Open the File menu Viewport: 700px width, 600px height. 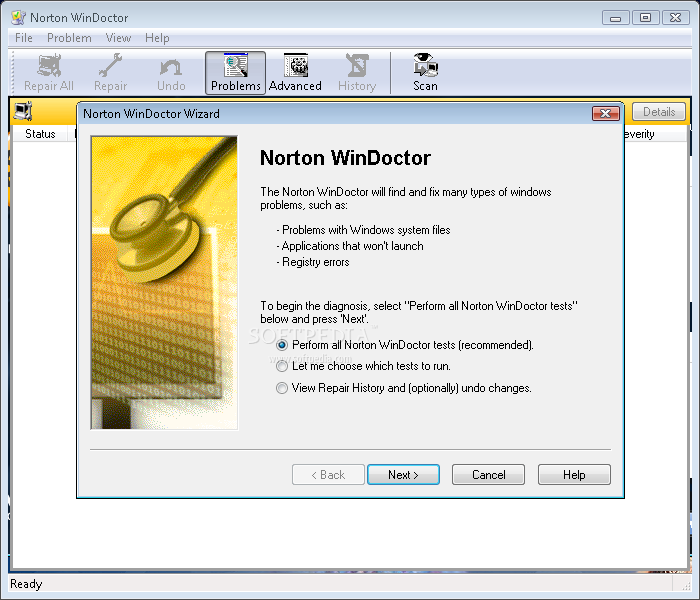point(24,38)
